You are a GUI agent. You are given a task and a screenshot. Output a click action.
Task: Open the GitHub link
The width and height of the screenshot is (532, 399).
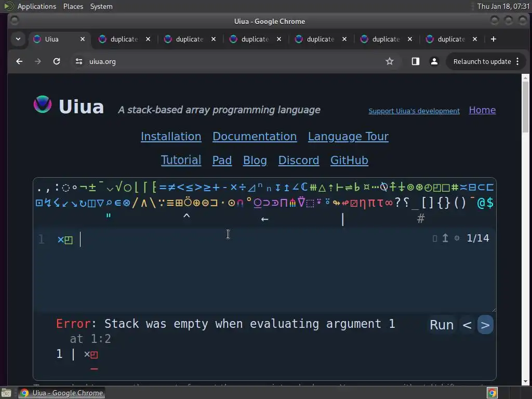(x=349, y=160)
